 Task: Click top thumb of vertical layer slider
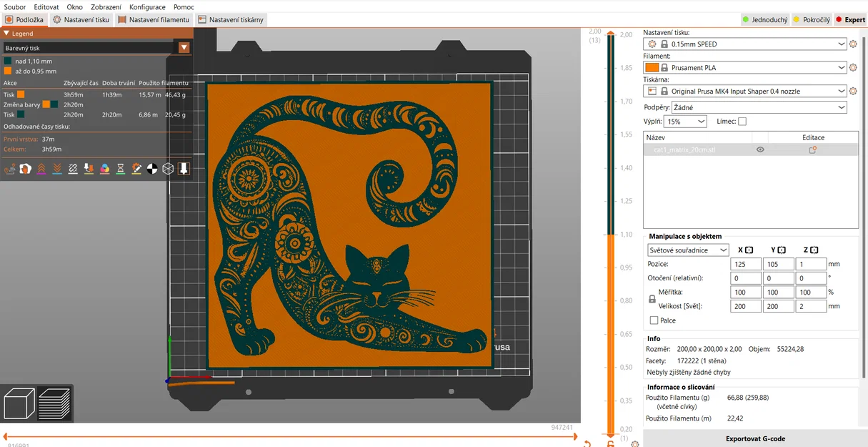[610, 33]
